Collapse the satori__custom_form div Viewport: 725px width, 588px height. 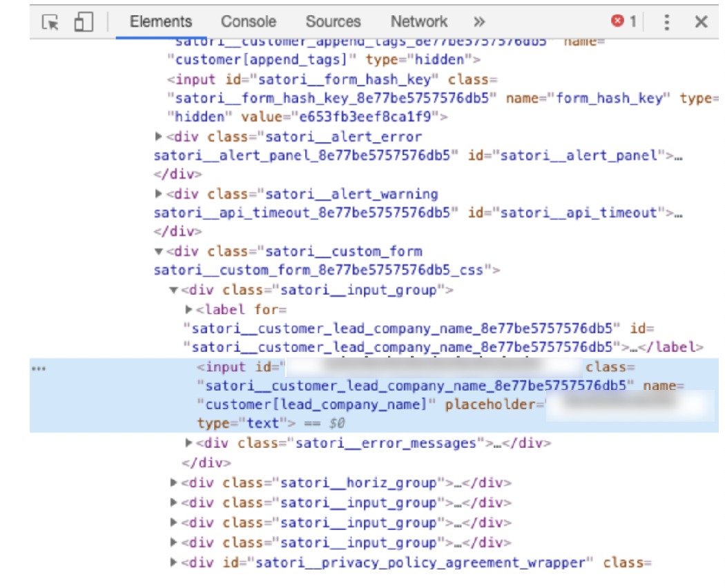159,251
